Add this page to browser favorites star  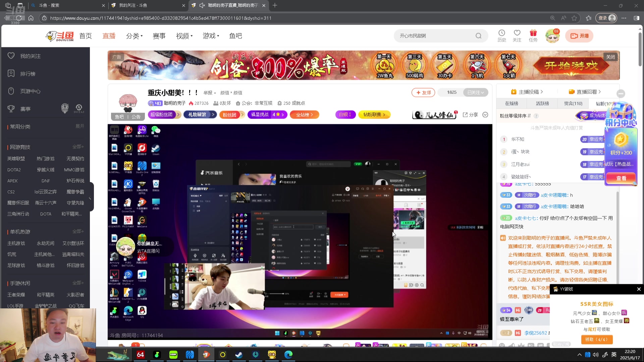click(x=575, y=18)
